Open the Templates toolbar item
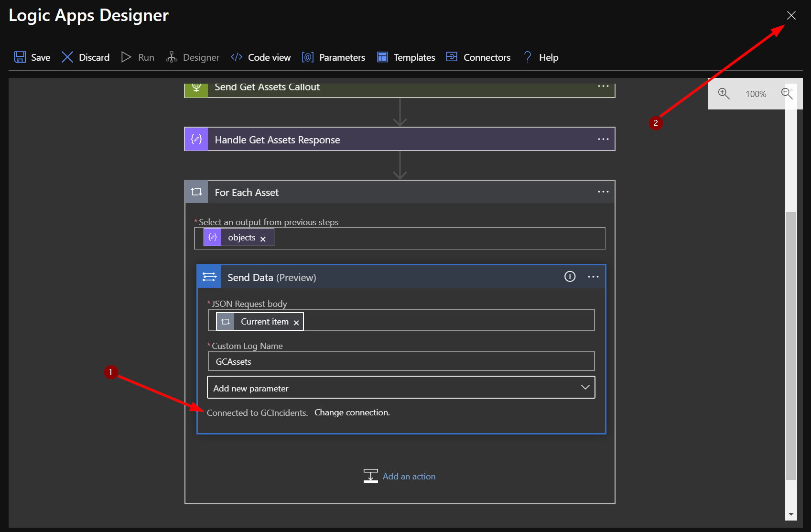The height and width of the screenshot is (532, 811). pyautogui.click(x=406, y=57)
